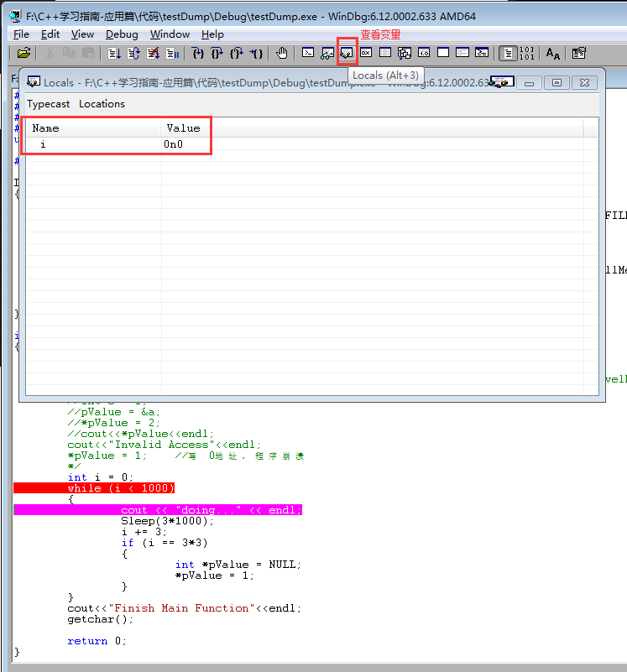Click the Restart debugging icon
This screenshot has width=627, height=672.
pos(133,53)
